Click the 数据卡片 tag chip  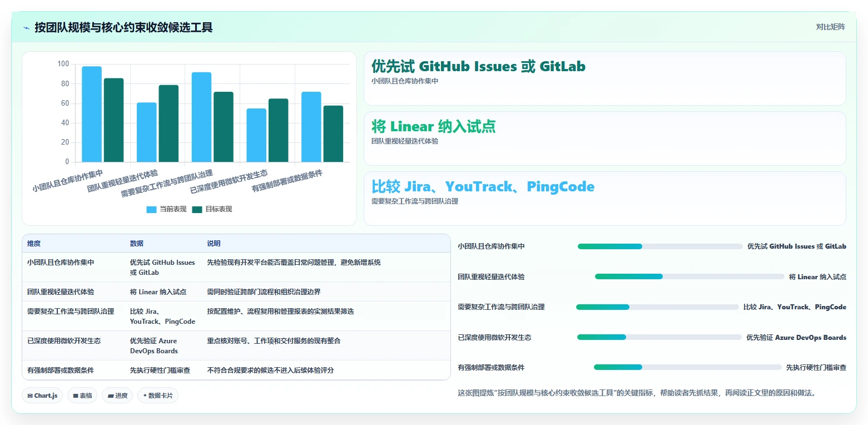pyautogui.click(x=158, y=396)
